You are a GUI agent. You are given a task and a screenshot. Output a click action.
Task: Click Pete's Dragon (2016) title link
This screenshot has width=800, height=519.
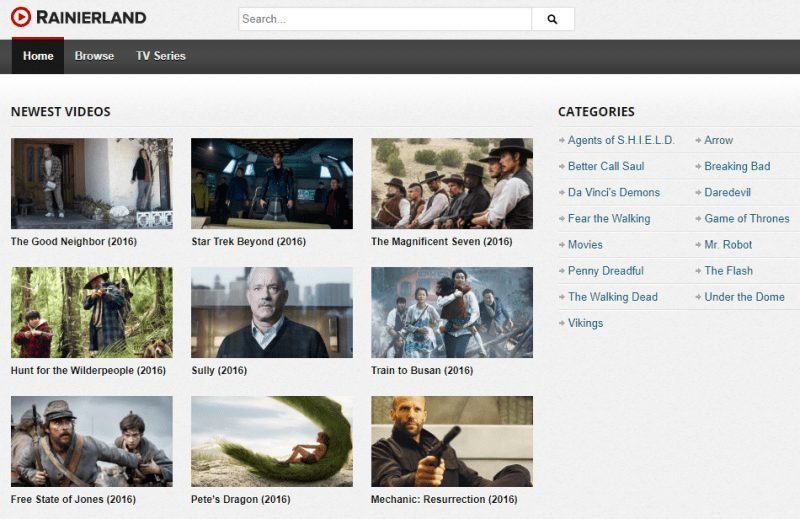coord(241,500)
